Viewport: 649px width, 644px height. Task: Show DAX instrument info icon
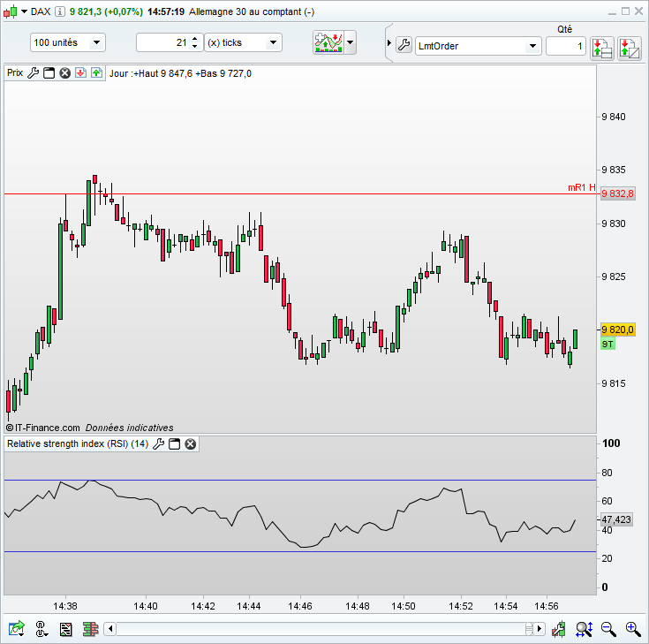point(60,11)
